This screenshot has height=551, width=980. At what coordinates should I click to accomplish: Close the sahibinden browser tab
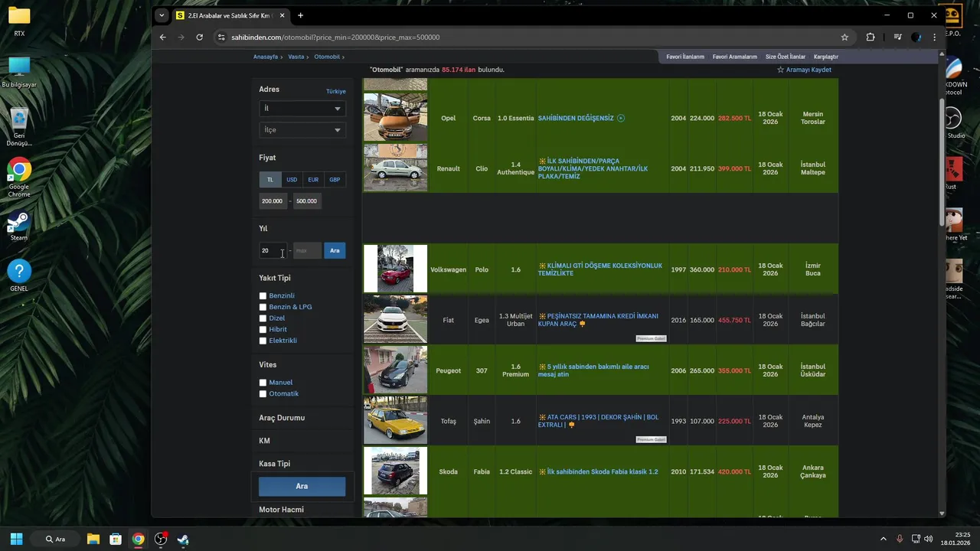coord(282,15)
